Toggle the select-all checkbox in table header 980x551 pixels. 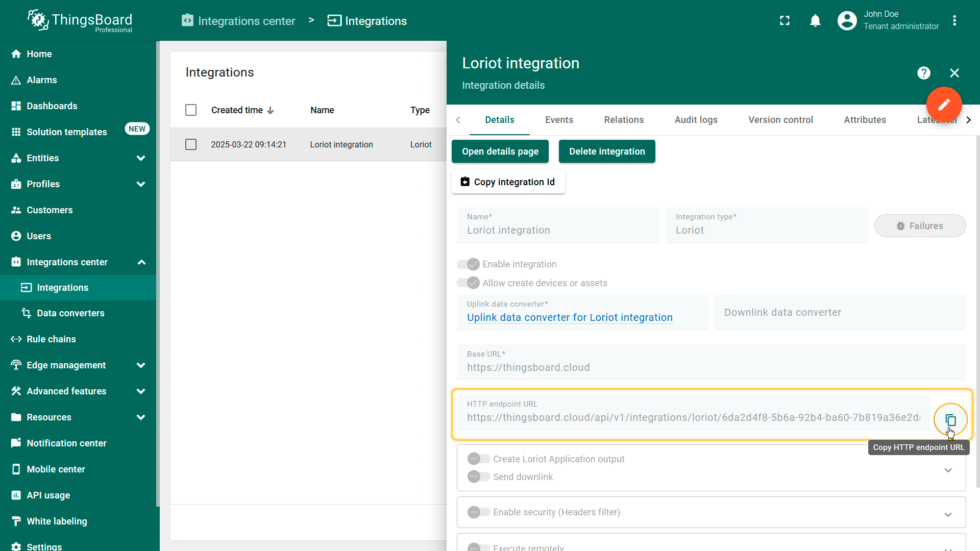(x=191, y=110)
